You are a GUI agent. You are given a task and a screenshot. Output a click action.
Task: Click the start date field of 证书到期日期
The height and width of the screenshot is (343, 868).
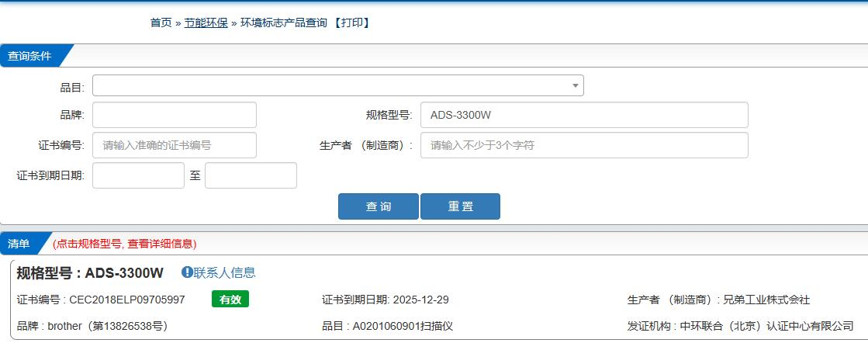point(138,175)
